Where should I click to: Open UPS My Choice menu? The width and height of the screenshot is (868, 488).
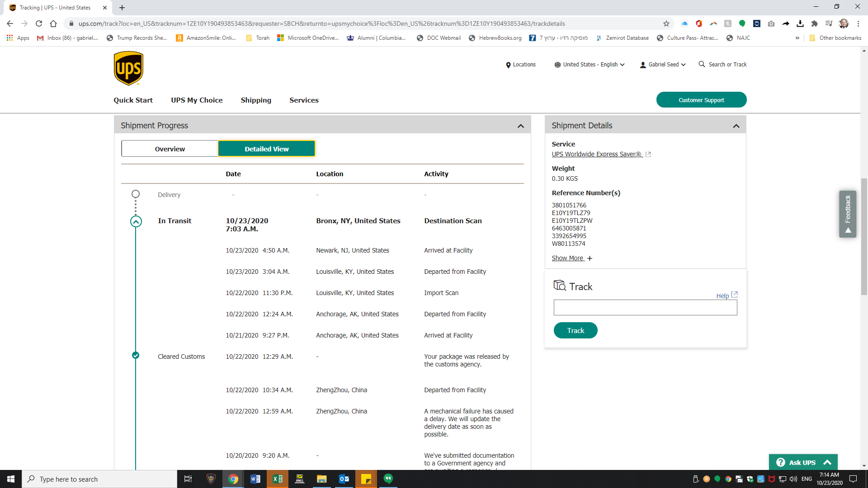tap(197, 100)
